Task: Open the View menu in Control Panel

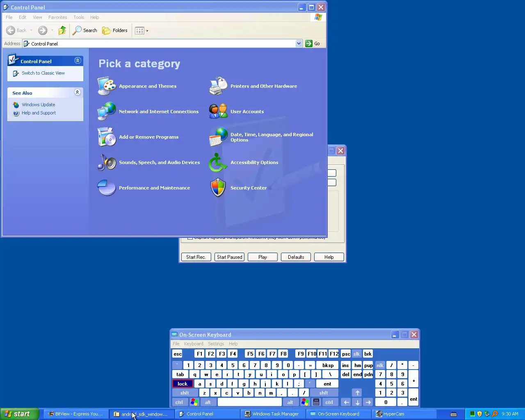Action: [x=37, y=17]
